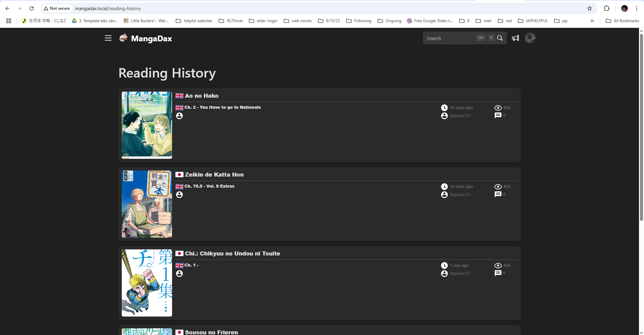644x335 pixels.
Task: Open IELTSmat bookmark folder
Action: click(x=231, y=21)
